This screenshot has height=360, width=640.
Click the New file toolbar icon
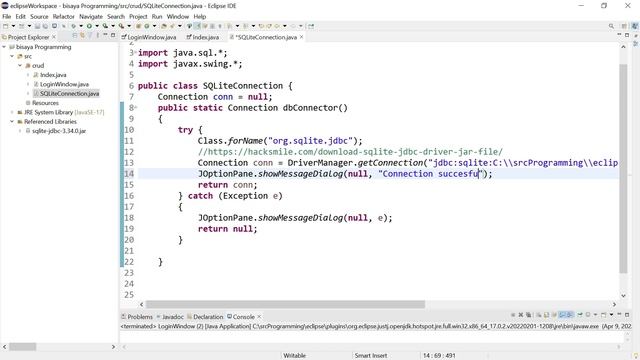coord(5,26)
